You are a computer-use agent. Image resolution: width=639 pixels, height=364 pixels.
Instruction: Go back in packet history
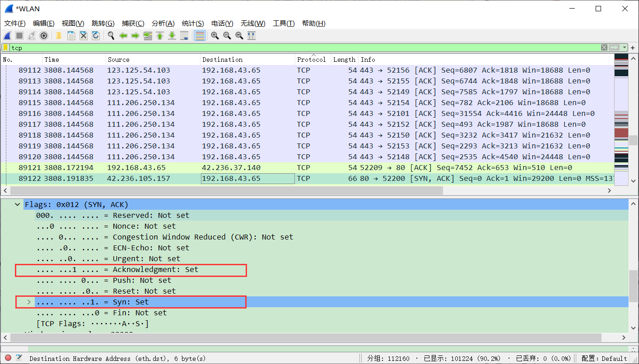[x=123, y=36]
